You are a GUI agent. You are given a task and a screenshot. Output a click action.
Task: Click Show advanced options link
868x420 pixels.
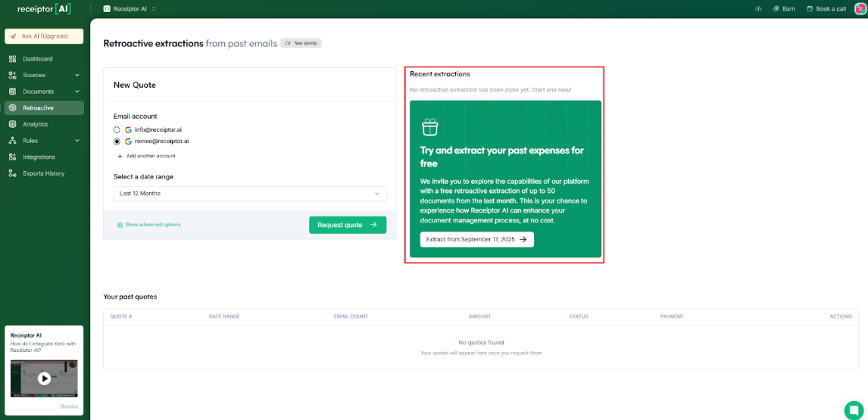click(149, 225)
